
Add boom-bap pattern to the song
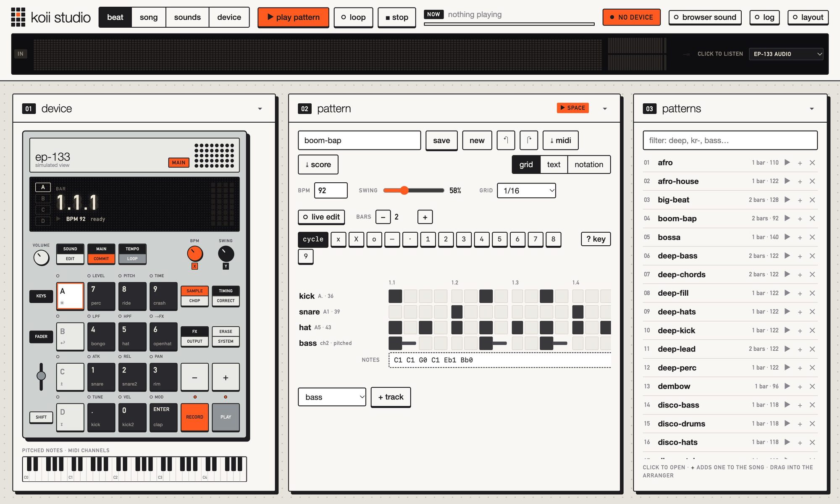pyautogui.click(x=800, y=218)
